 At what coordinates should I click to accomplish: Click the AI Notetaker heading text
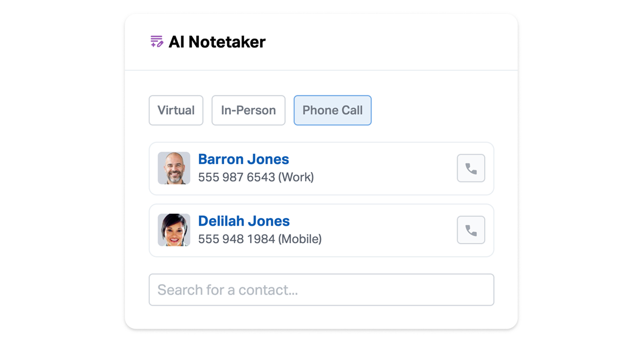[x=217, y=42]
